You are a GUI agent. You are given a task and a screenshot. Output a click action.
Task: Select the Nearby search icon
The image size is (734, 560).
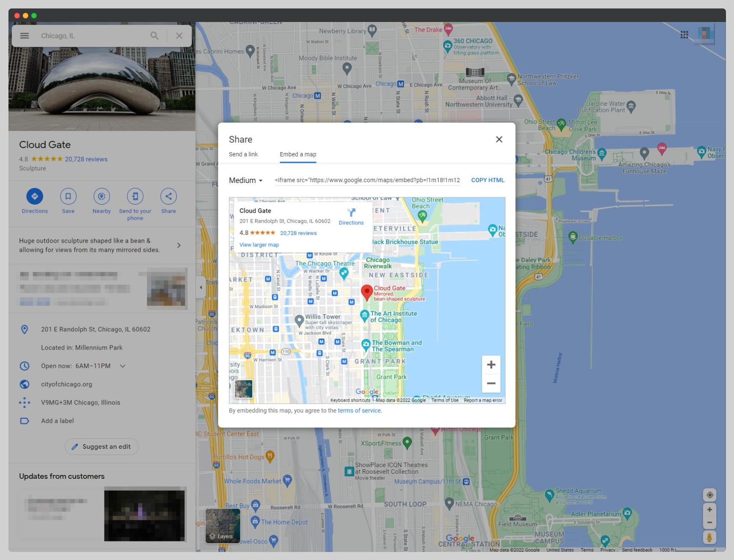[x=101, y=196]
